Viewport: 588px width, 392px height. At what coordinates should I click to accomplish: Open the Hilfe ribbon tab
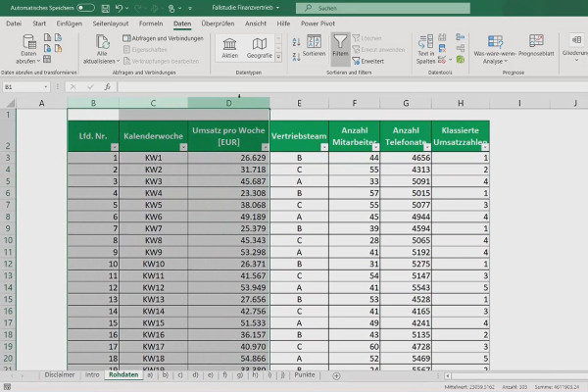tap(283, 24)
